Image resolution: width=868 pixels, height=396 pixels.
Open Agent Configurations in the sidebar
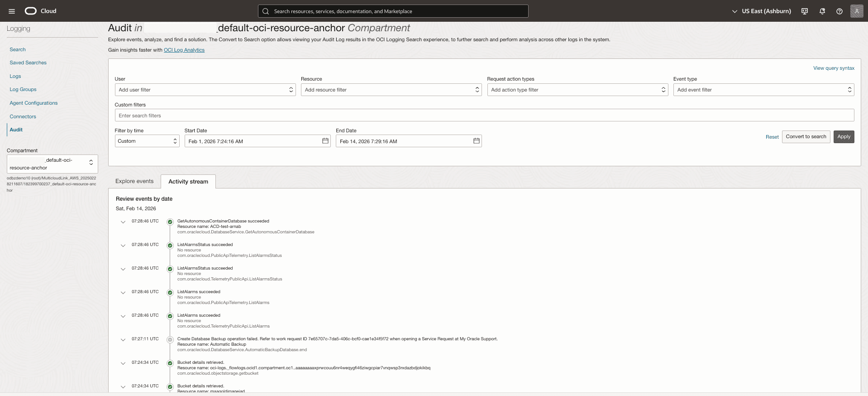(x=33, y=103)
